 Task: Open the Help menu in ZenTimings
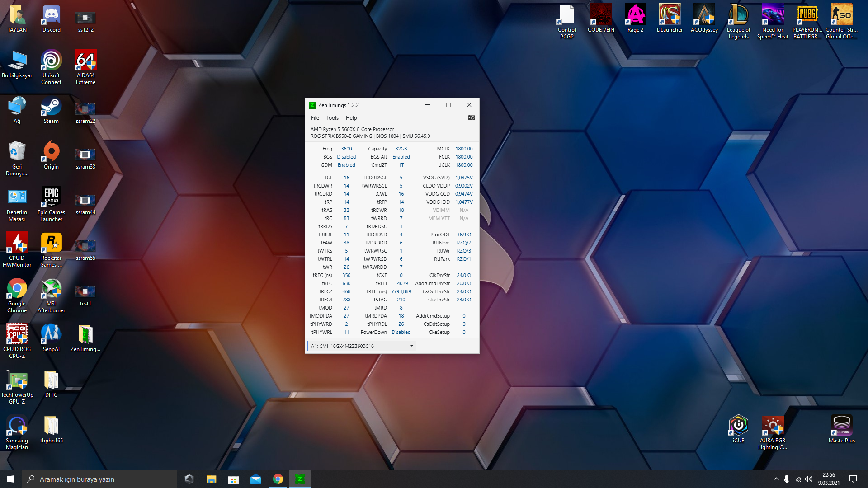(351, 118)
